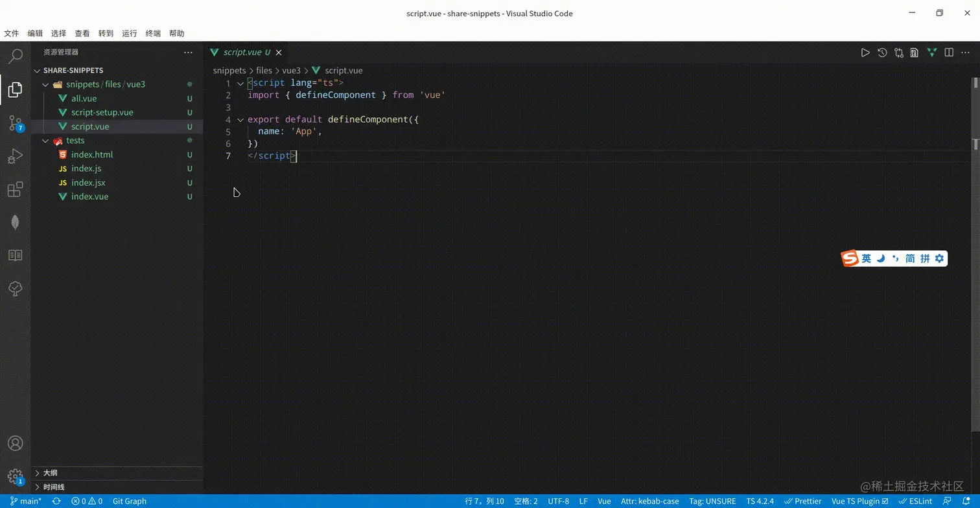This screenshot has width=980, height=508.
Task: Open the Extensions view
Action: tap(16, 189)
